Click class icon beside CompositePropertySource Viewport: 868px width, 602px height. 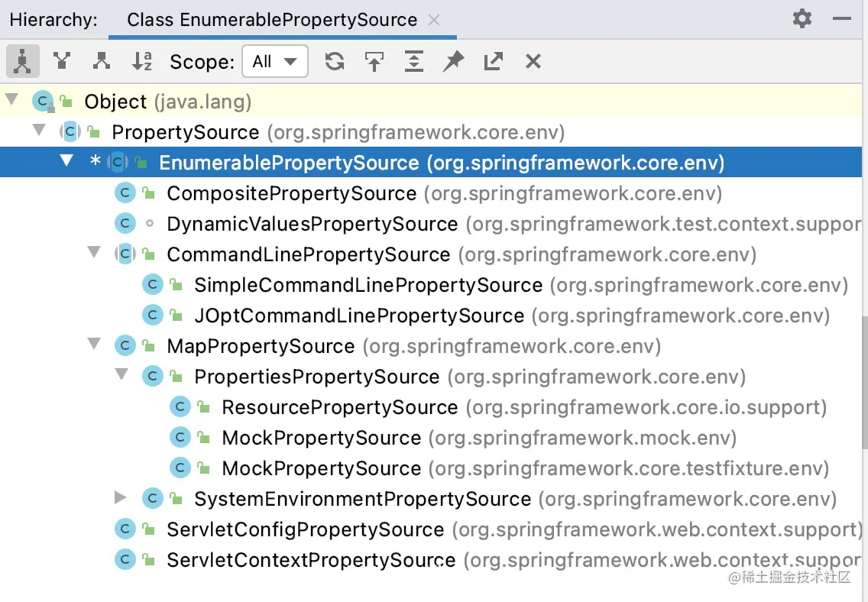(x=125, y=193)
